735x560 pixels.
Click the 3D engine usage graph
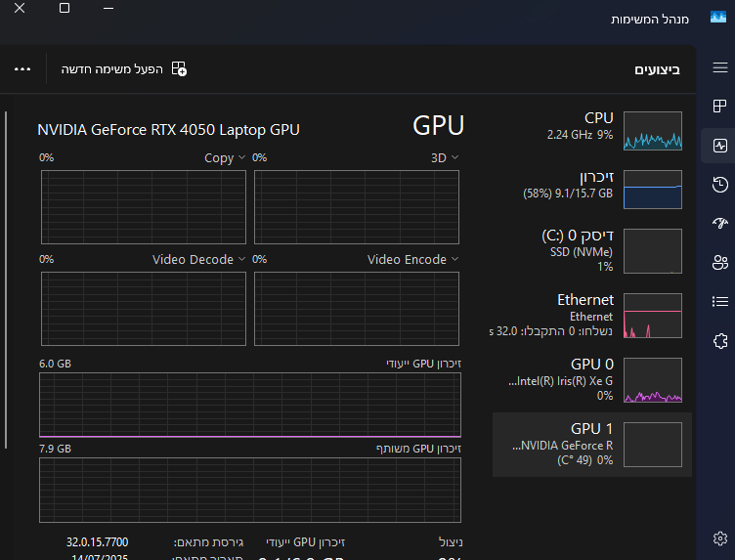pyautogui.click(x=357, y=207)
